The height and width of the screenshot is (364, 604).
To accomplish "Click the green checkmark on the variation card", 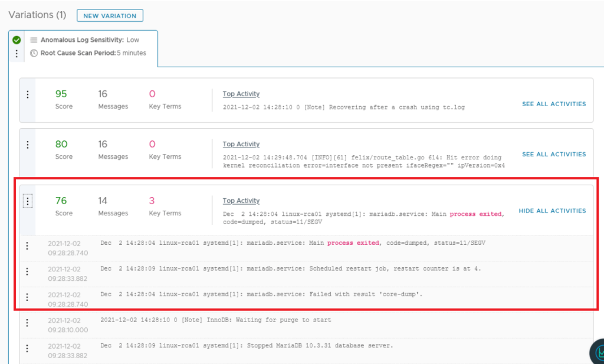I will tap(17, 40).
